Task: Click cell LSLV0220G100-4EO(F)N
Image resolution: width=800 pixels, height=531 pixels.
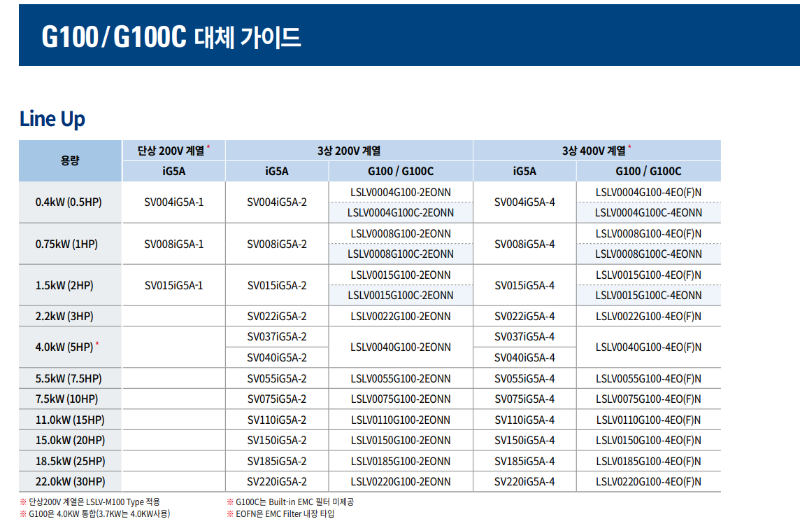Action: 648,482
